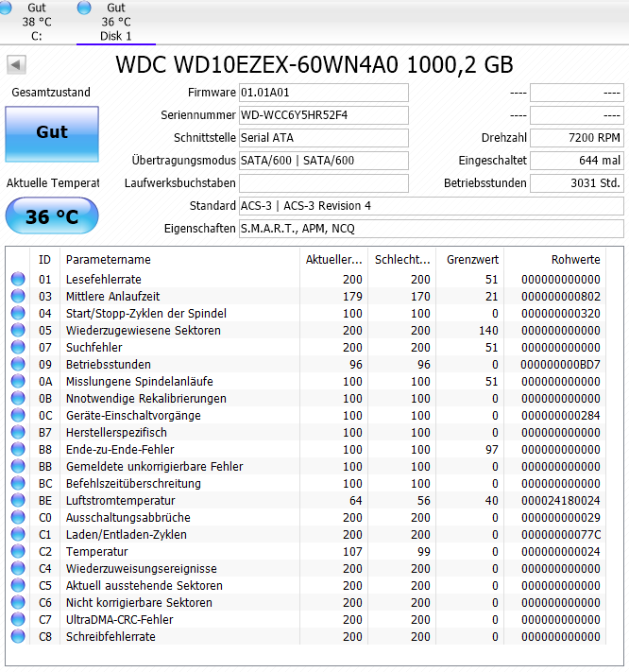Click status orb of Befehlszeitüberschreitung row
The width and height of the screenshot is (629, 672).
coord(18,483)
